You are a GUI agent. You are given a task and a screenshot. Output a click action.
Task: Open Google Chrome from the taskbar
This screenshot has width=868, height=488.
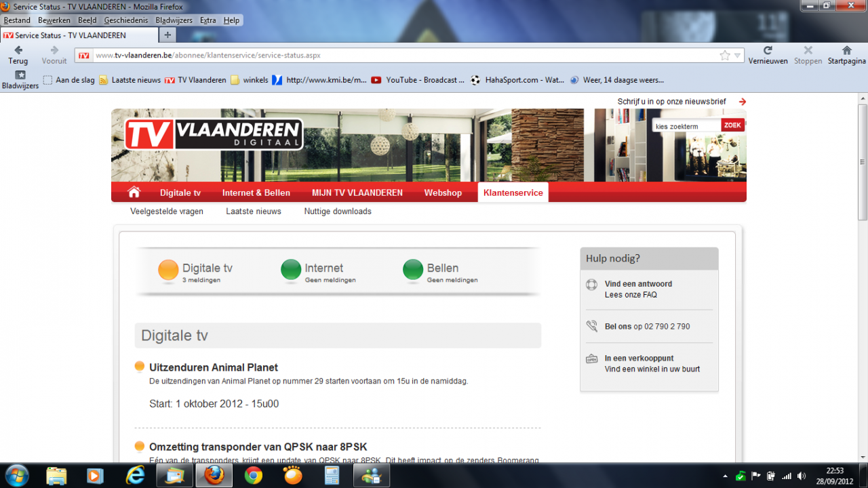[254, 476]
